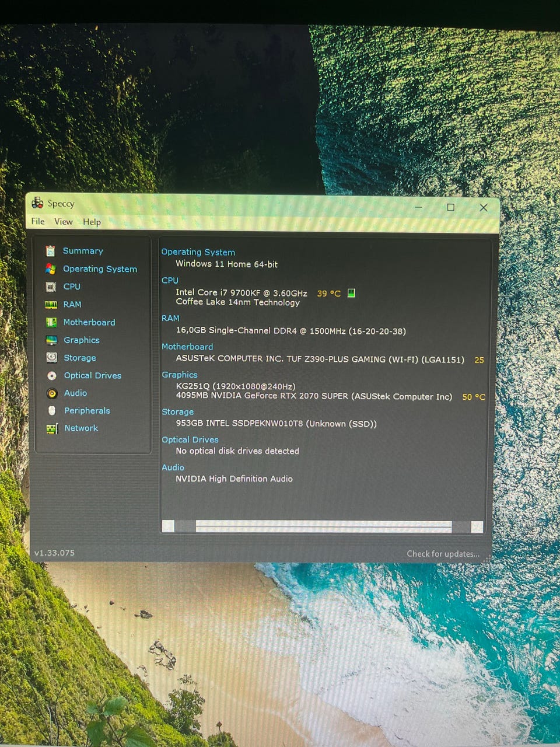
Task: Click the right arrow of horizontal scrollbar
Action: click(x=477, y=527)
